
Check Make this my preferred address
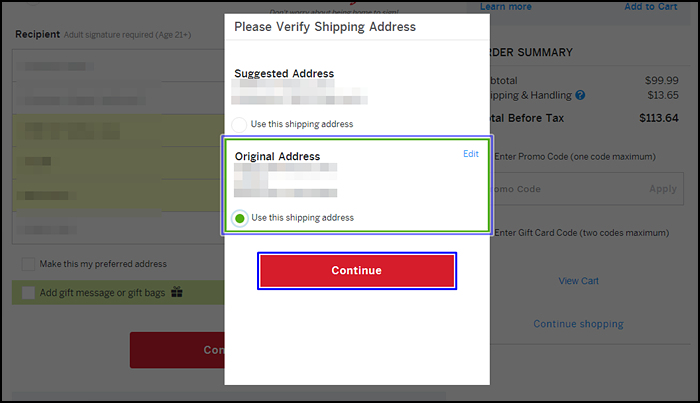pyautogui.click(x=28, y=264)
